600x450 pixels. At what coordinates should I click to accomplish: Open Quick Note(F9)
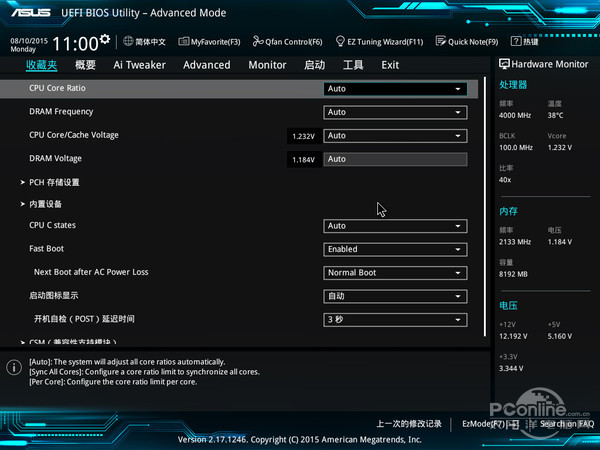pos(467,41)
